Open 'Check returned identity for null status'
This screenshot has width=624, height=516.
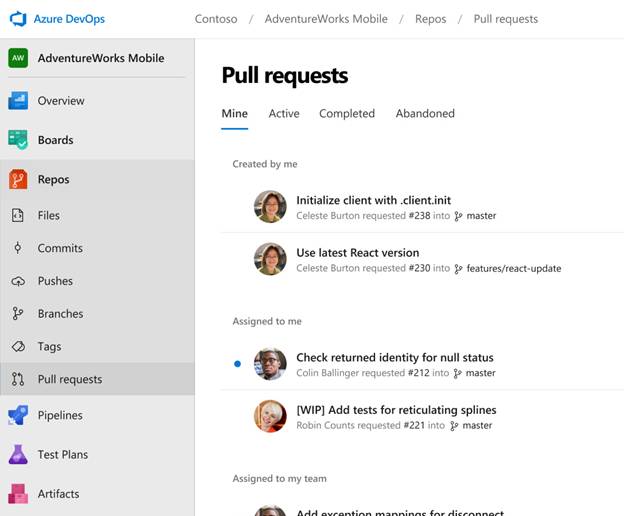coord(395,357)
